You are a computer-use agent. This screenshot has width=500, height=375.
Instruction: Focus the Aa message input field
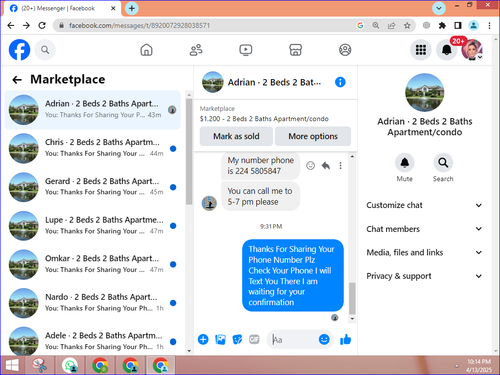[293, 340]
